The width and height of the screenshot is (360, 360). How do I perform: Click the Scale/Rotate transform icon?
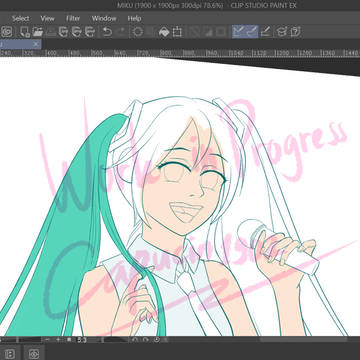pos(177,32)
